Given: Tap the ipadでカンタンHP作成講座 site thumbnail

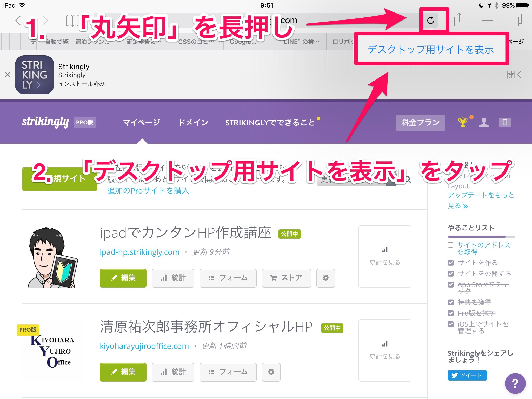Looking at the screenshot, I should (53, 257).
